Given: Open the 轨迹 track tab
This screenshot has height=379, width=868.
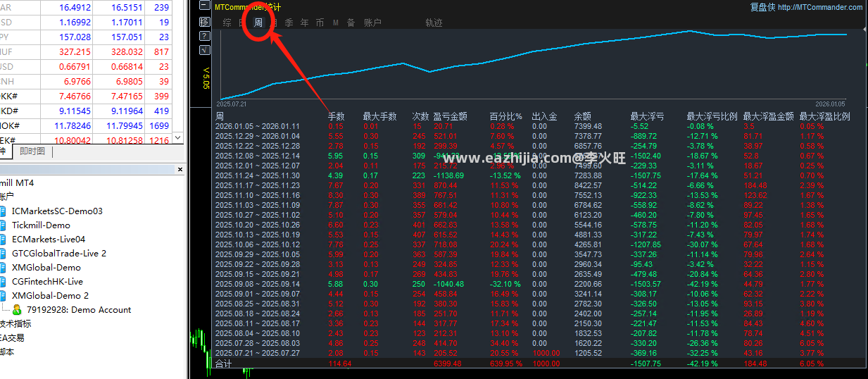Looking at the screenshot, I should tap(434, 23).
